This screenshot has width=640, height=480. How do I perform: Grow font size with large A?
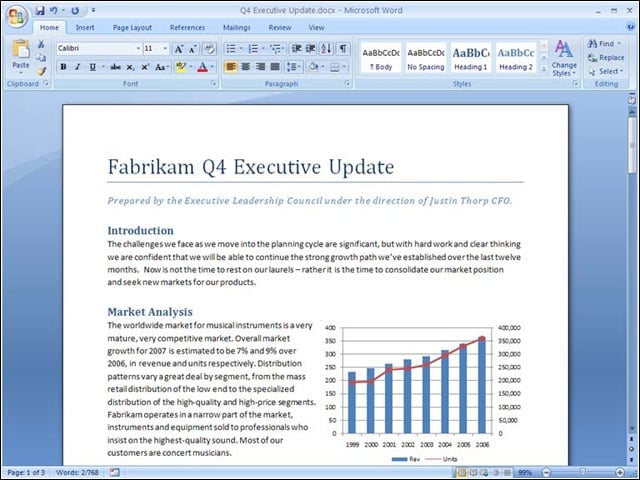pos(179,49)
